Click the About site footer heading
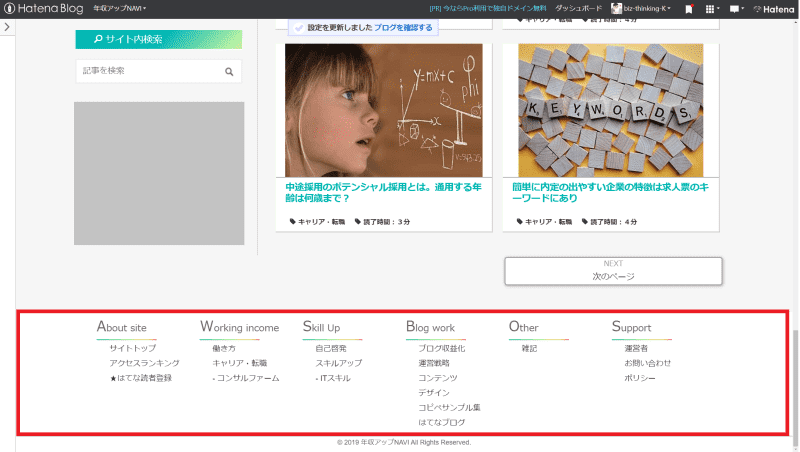The image size is (800, 452). pyautogui.click(x=121, y=327)
